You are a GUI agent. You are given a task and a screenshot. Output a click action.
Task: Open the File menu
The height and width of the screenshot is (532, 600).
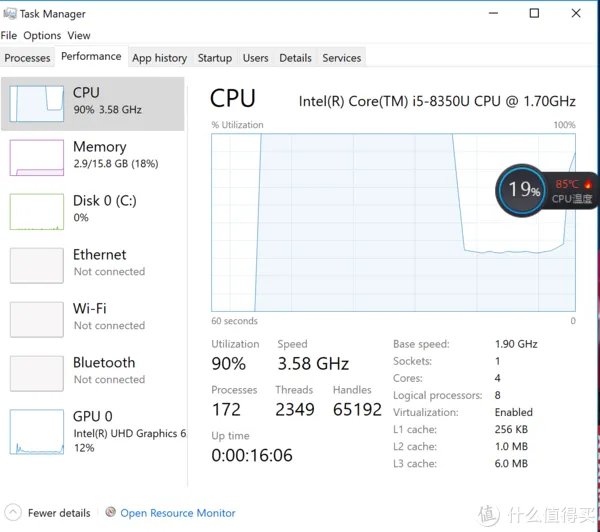[9, 36]
